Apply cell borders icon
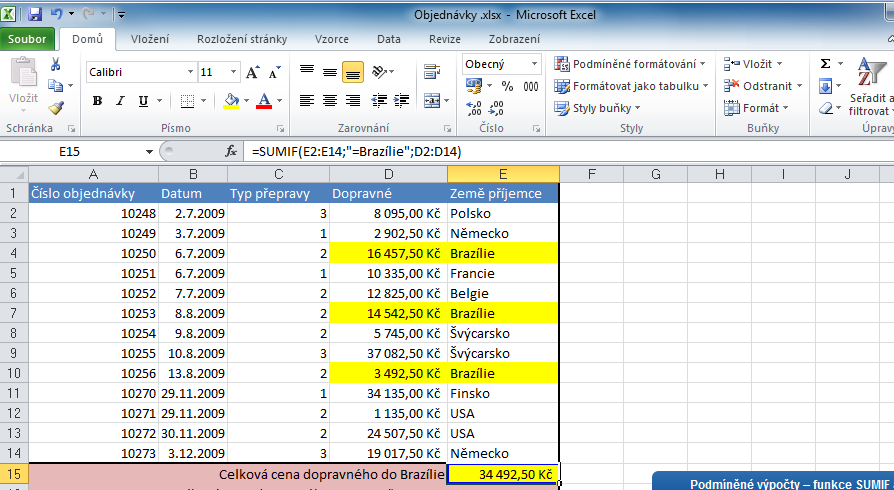894x490 pixels. click(187, 101)
